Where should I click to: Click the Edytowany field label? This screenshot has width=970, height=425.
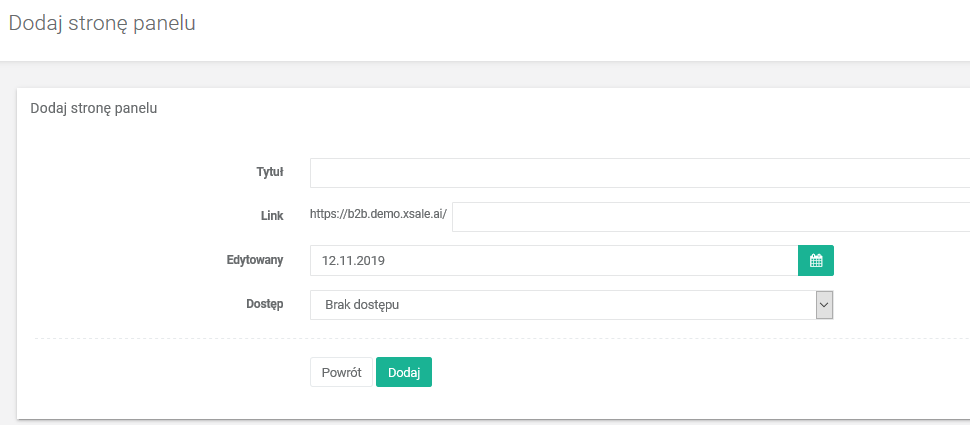(x=255, y=260)
